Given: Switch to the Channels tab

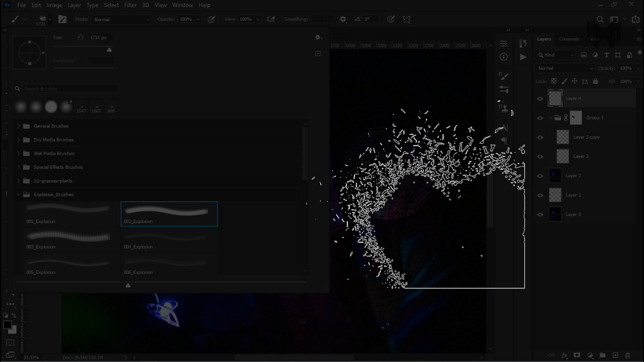Looking at the screenshot, I should coord(569,39).
